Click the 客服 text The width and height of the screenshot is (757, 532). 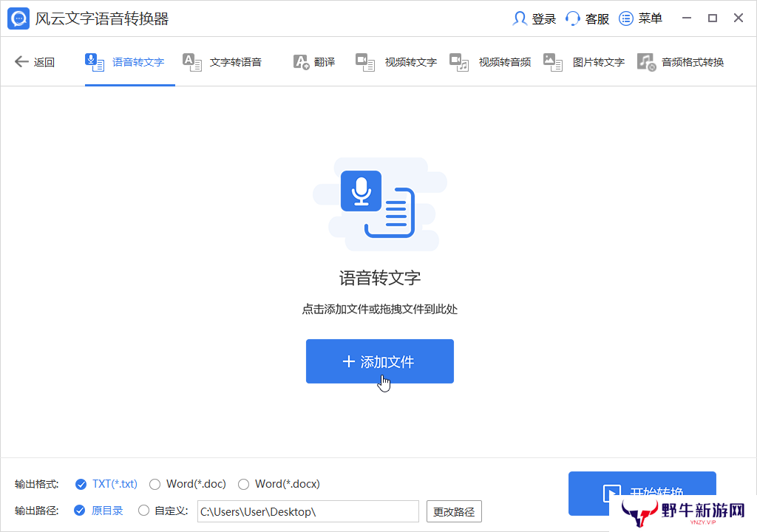tap(597, 18)
